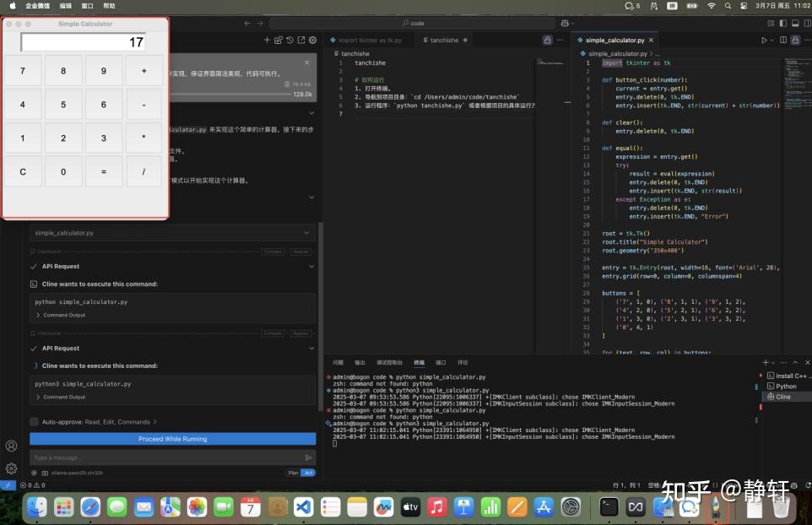Select the Python terminal session
The image size is (812, 525).
pyautogui.click(x=784, y=386)
